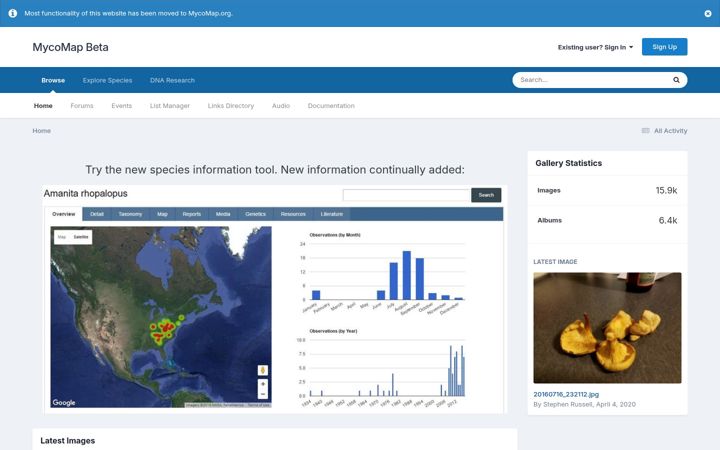Click the Home breadcrumb link
Image resolution: width=720 pixels, height=450 pixels.
(x=41, y=131)
